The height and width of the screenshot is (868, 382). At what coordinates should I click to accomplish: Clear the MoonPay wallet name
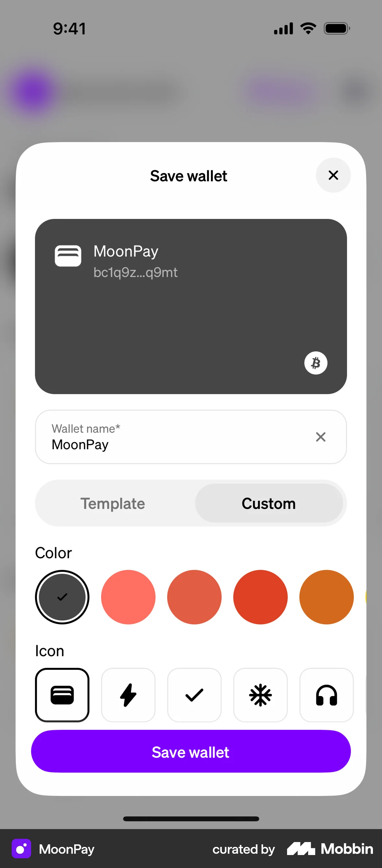click(321, 437)
